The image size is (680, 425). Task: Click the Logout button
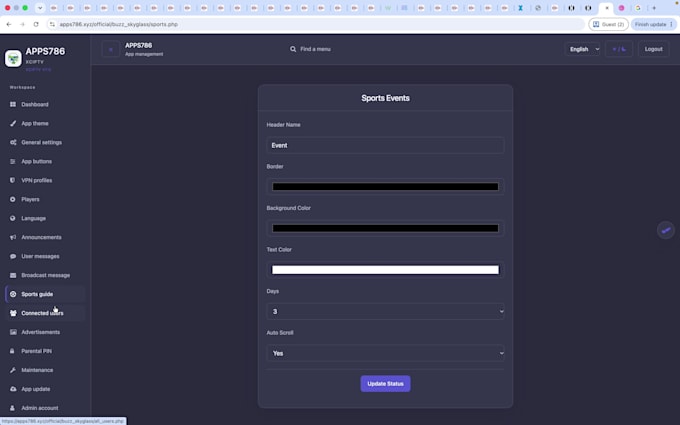pyautogui.click(x=653, y=49)
